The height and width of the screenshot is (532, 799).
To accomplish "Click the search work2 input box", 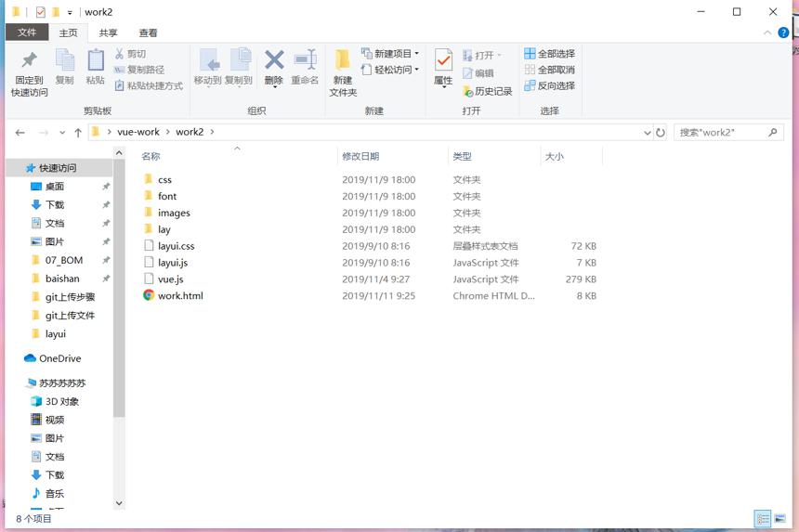I will (x=723, y=133).
